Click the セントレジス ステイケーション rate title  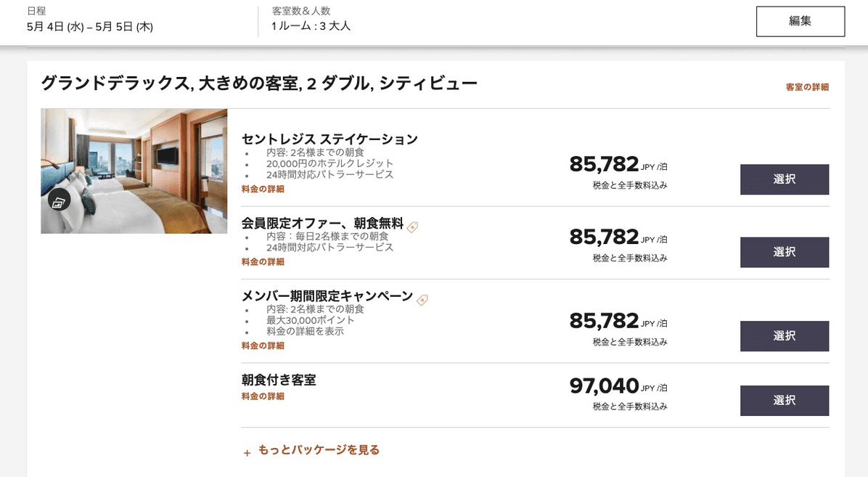click(x=329, y=139)
